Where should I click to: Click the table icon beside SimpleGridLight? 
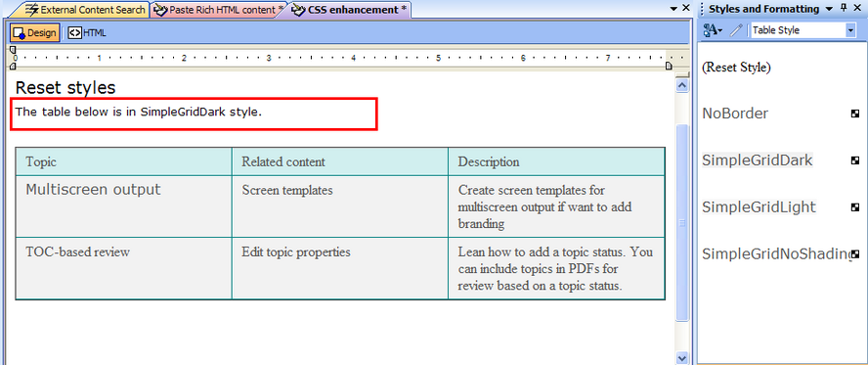[855, 207]
